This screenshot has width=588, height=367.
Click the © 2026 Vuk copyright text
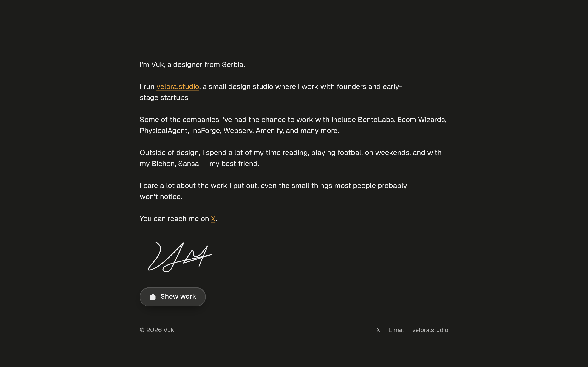click(157, 330)
